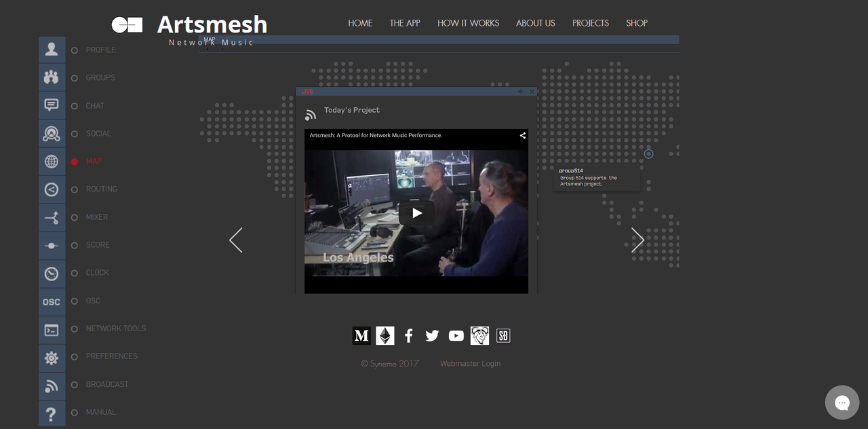Select the Routing radio button
This screenshot has height=429, width=868.
75,189
